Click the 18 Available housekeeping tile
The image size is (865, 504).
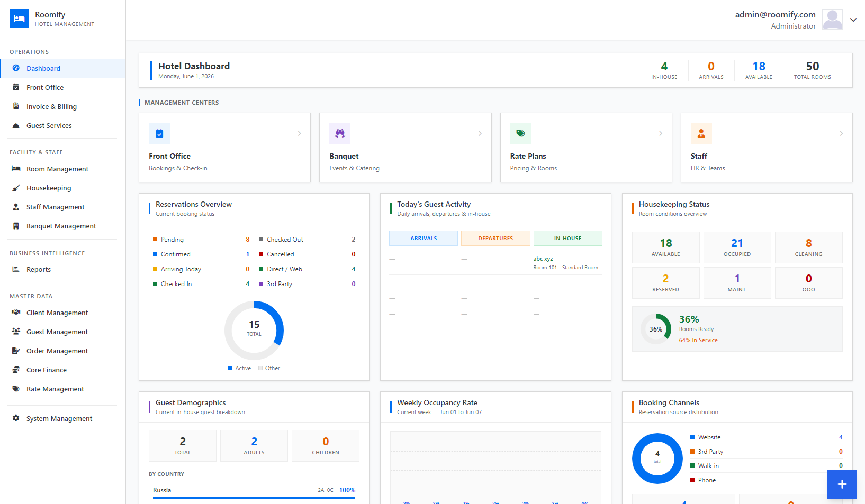tap(666, 248)
